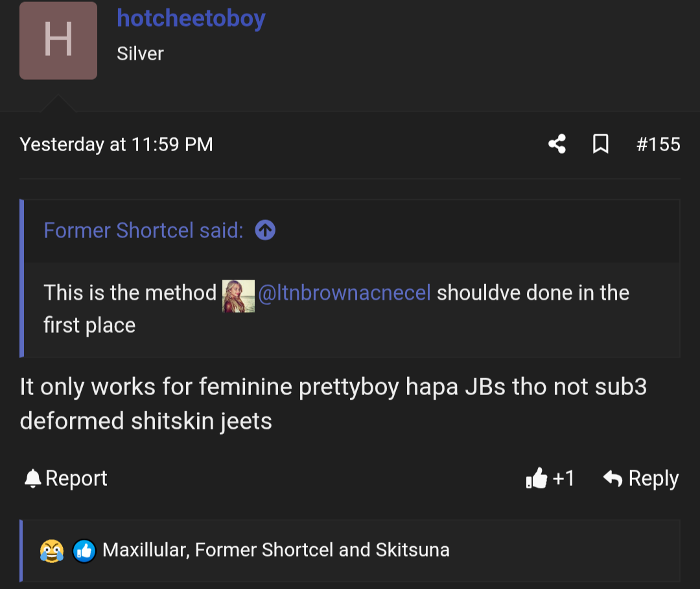Image resolution: width=700 pixels, height=589 pixels.
Task: Click the laughing-crying emoji reaction
Action: [52, 551]
